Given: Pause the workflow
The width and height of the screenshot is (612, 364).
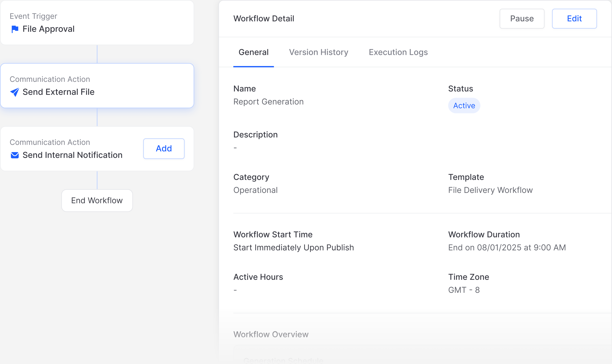Looking at the screenshot, I should [522, 19].
